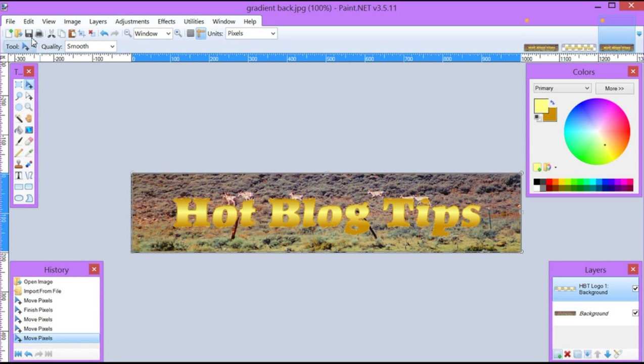Select the Move Selection tool
The height and width of the screenshot is (364, 644).
pyautogui.click(x=29, y=96)
